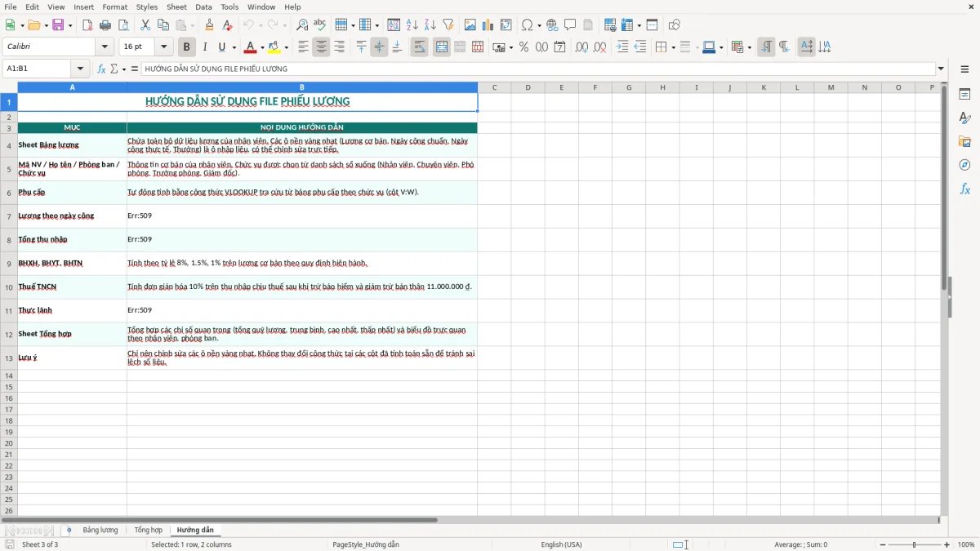This screenshot has width=980, height=551.
Task: Toggle Italic formatting
Action: (x=204, y=47)
